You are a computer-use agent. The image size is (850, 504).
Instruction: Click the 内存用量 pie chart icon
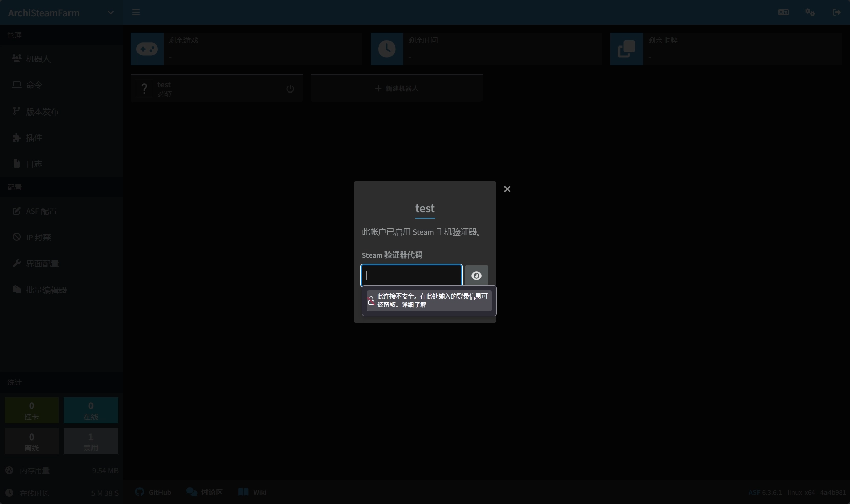tap(9, 470)
